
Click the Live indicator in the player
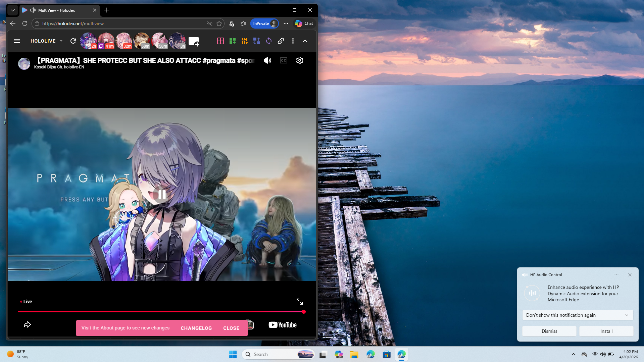point(26,302)
